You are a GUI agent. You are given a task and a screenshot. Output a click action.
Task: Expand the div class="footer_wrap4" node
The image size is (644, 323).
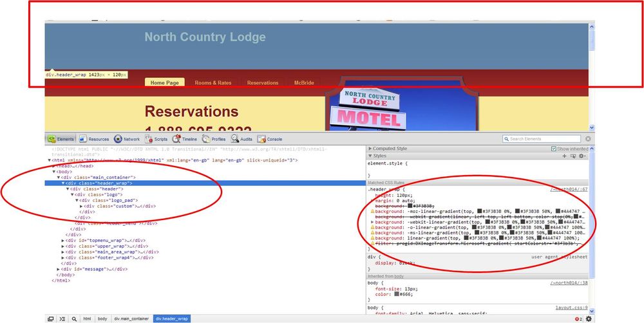63,257
